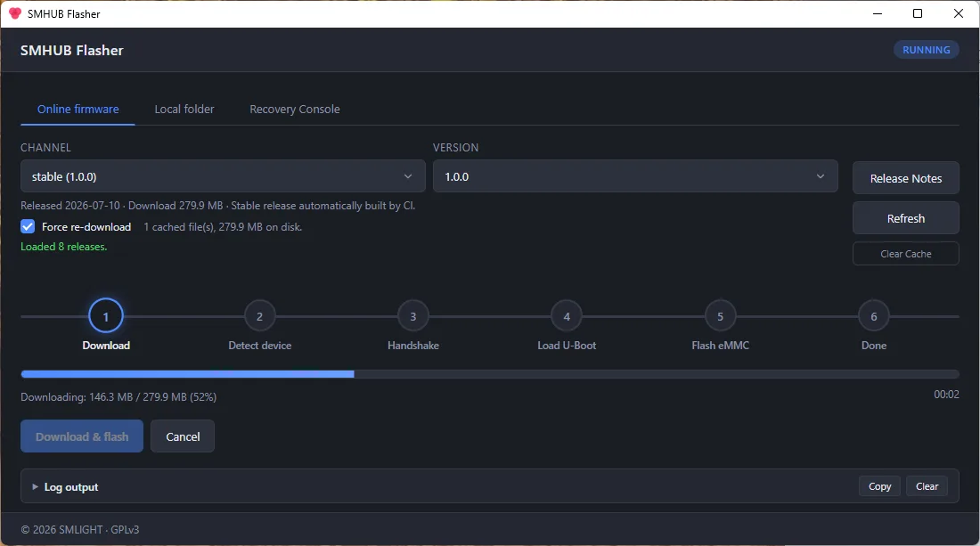Image resolution: width=980 pixels, height=546 pixels.
Task: Click the 'Done' step label
Action: coord(874,346)
